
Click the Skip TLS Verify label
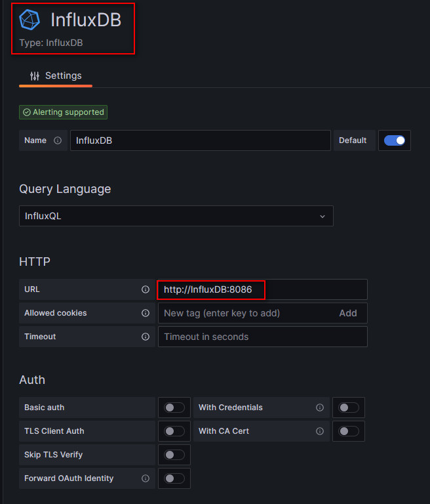(x=54, y=455)
